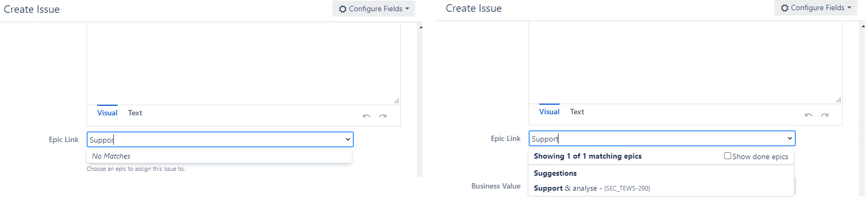
Task: Select Visual tab in left editor
Action: (x=107, y=113)
